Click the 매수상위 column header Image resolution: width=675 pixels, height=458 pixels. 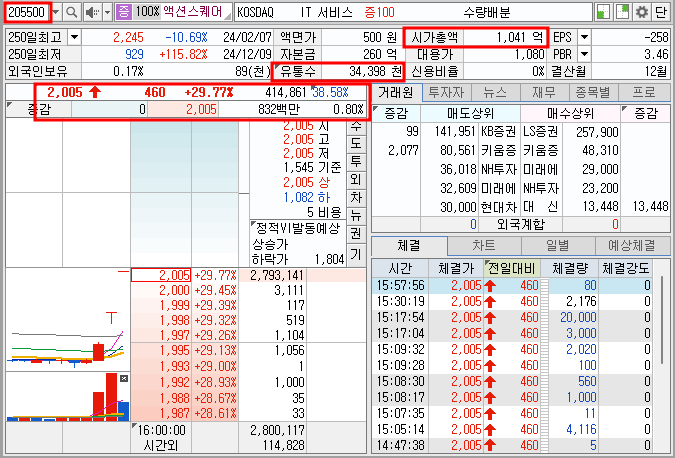(570, 114)
